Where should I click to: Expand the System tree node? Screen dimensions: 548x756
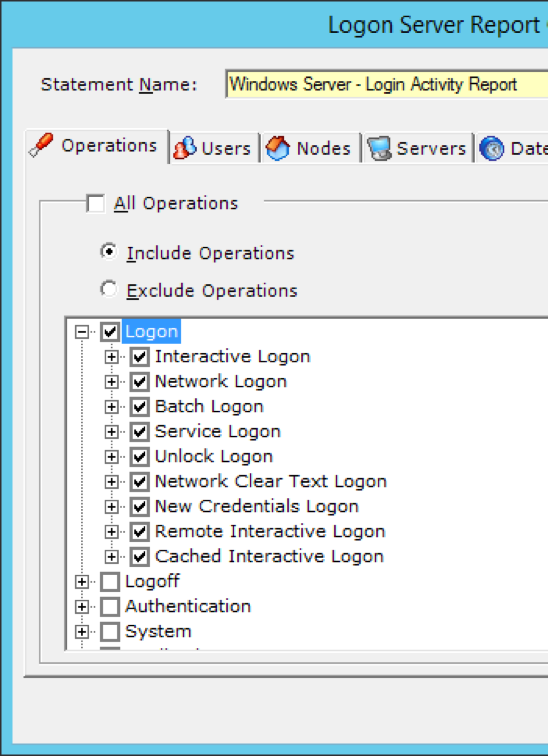pyautogui.click(x=82, y=632)
